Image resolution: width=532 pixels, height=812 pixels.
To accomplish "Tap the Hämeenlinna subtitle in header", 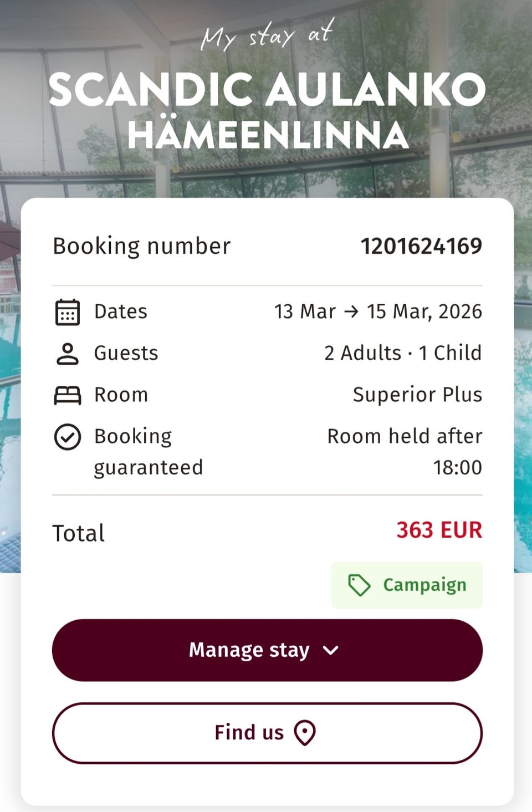I will (268, 136).
